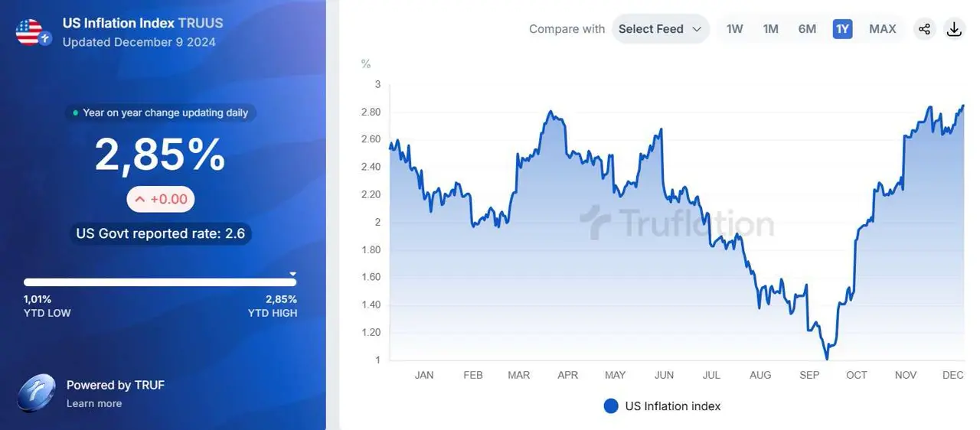
Task: Open the Select Feed dropdown
Action: [659, 29]
